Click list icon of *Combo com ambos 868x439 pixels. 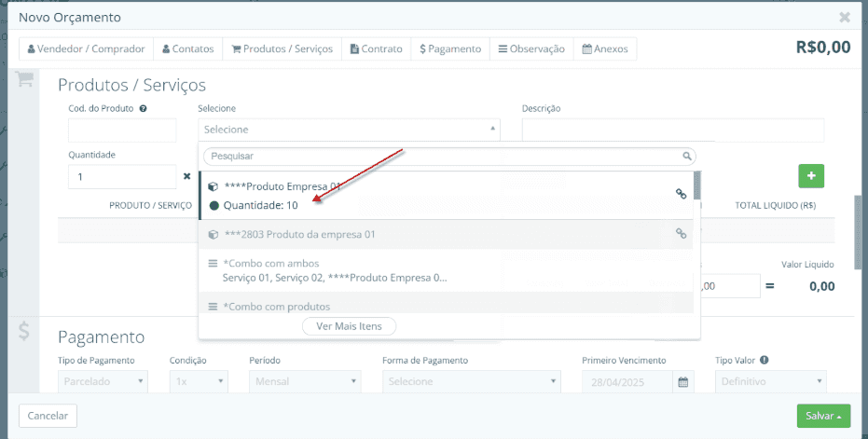pos(213,264)
